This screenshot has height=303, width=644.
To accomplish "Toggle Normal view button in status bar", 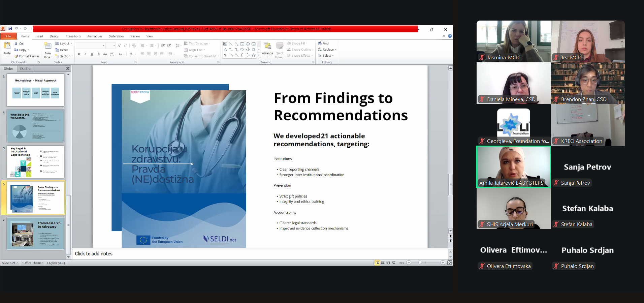I will click(378, 263).
